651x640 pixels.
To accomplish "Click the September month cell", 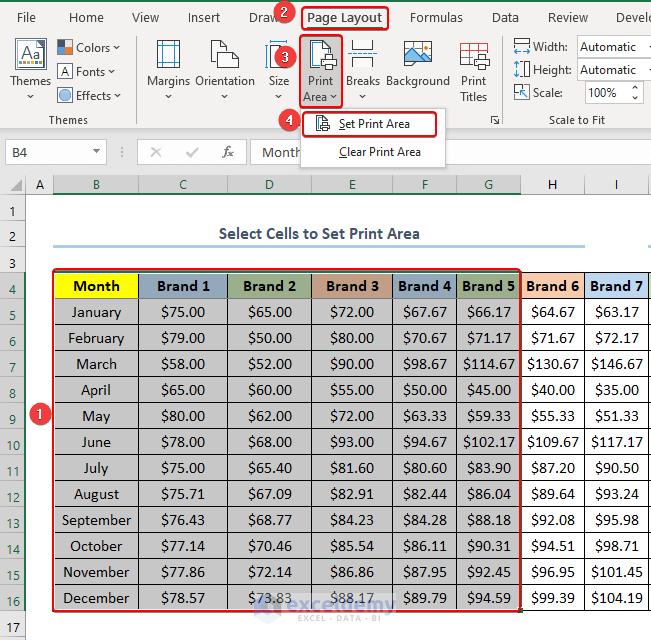I will (x=96, y=520).
